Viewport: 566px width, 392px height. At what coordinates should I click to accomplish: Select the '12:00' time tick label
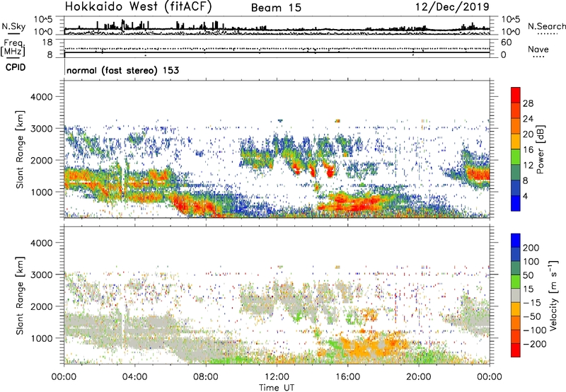[277, 377]
